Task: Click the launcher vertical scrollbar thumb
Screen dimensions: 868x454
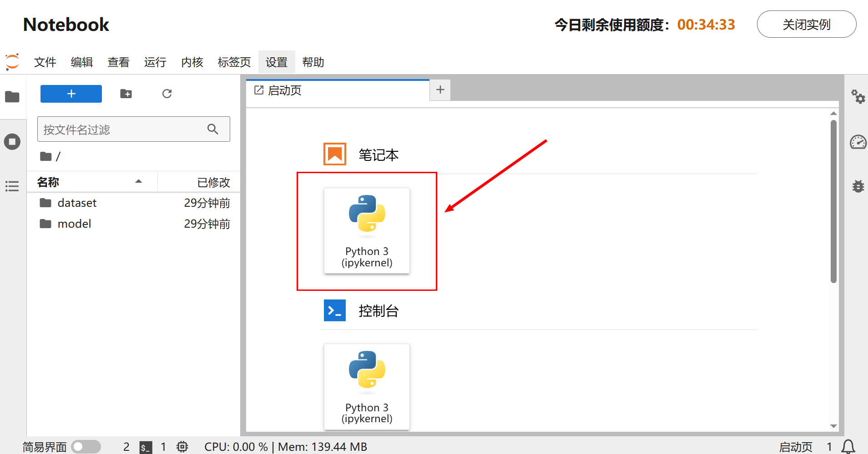Action: pos(833,201)
